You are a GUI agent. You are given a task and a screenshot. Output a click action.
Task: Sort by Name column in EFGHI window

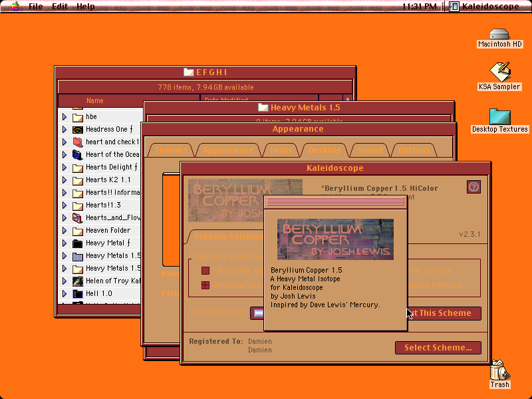click(x=129, y=101)
